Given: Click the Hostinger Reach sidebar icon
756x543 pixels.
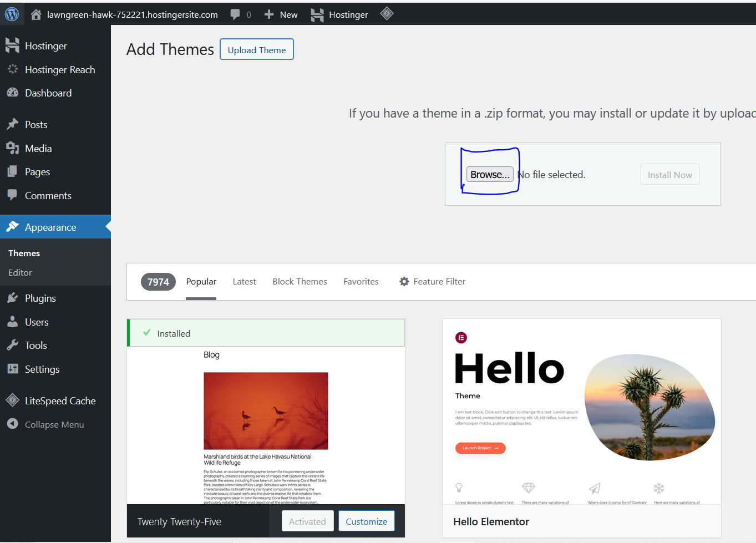Looking at the screenshot, I should [12, 69].
